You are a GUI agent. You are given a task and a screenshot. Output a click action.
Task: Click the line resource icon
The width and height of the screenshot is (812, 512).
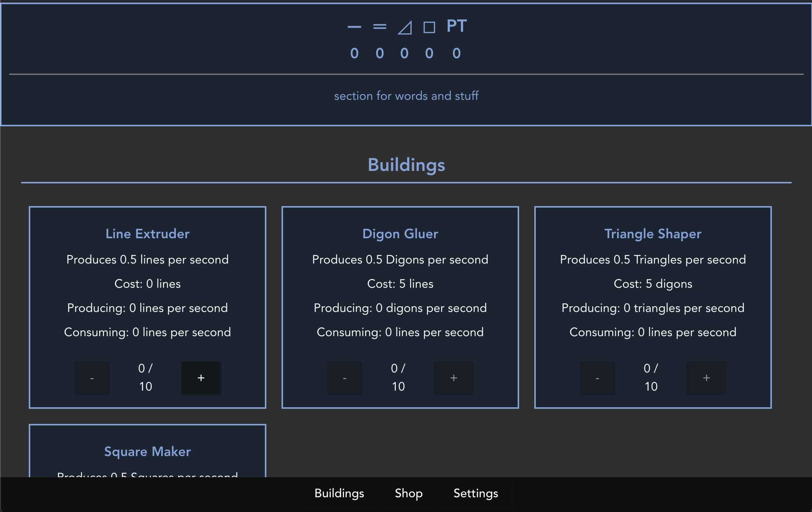[x=354, y=26]
